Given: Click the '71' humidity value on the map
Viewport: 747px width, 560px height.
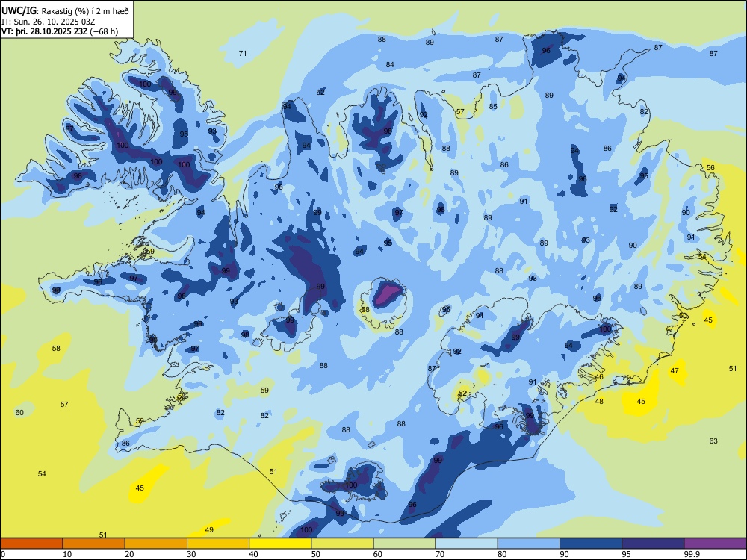Looking at the screenshot, I should point(243,53).
